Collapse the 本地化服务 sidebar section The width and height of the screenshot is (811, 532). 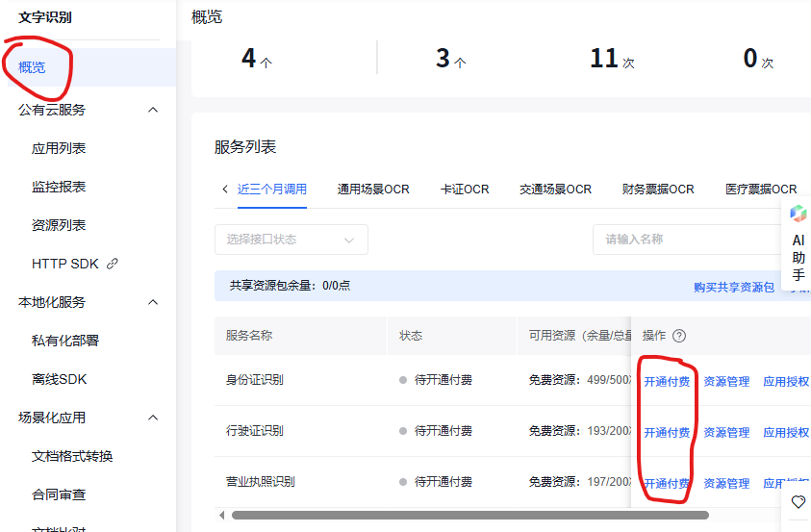coord(152,302)
